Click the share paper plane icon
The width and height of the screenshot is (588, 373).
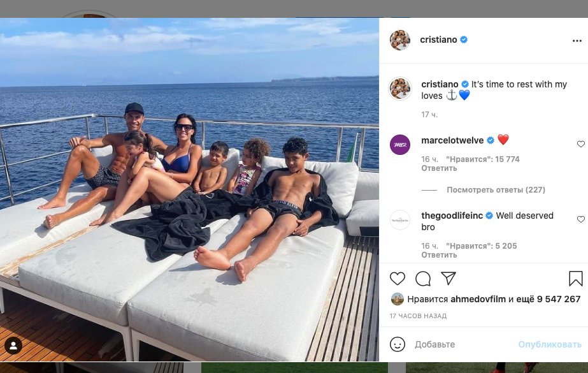(x=448, y=279)
